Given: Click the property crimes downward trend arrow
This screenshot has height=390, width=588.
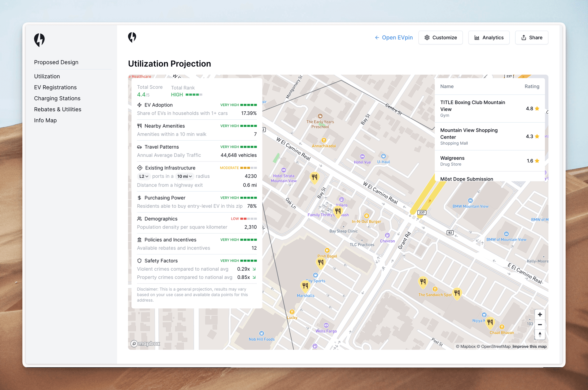Looking at the screenshot, I should [x=254, y=277].
